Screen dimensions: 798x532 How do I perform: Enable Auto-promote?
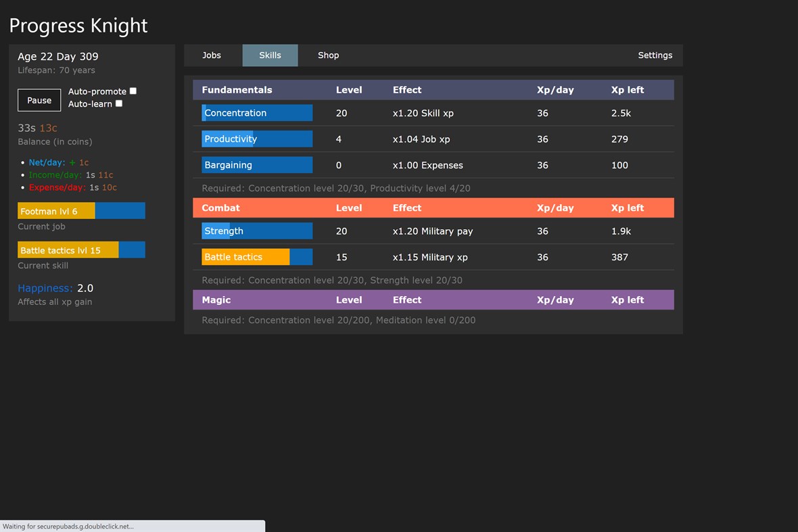pos(133,91)
